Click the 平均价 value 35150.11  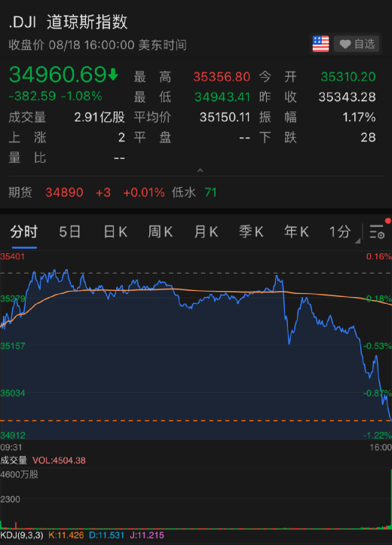[x=225, y=117]
